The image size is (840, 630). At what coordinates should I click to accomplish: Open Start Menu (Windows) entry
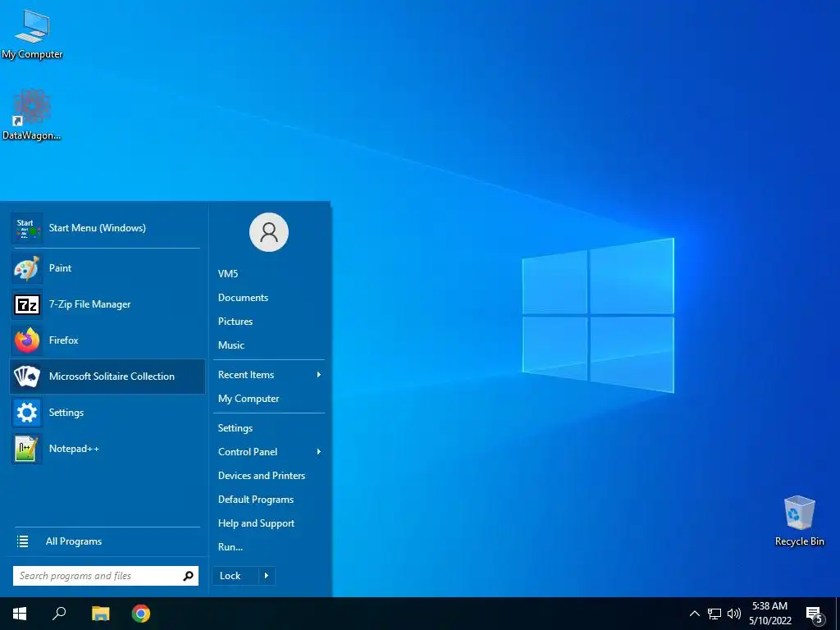click(x=107, y=228)
